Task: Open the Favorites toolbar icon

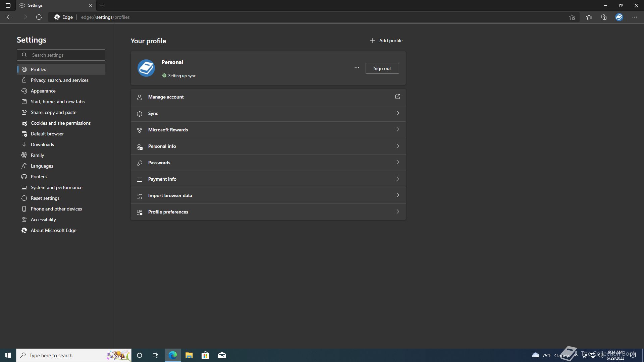Action: pos(589,17)
